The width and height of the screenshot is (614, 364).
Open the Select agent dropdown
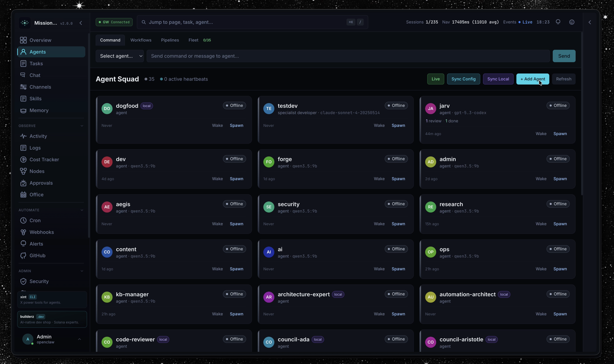click(x=120, y=56)
